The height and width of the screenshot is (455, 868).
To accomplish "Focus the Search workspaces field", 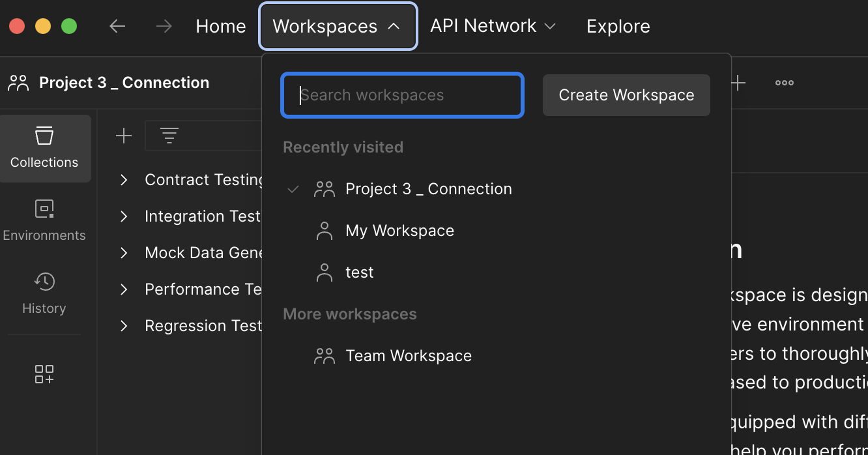I will tap(402, 95).
